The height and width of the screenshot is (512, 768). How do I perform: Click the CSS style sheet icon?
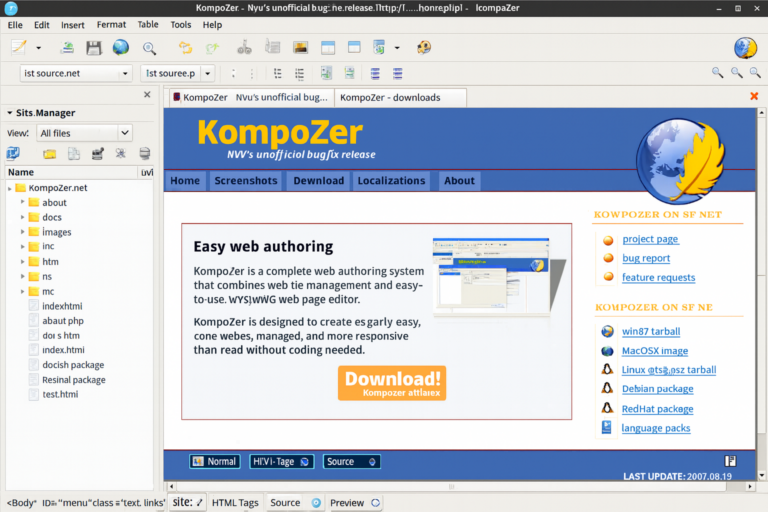[379, 47]
